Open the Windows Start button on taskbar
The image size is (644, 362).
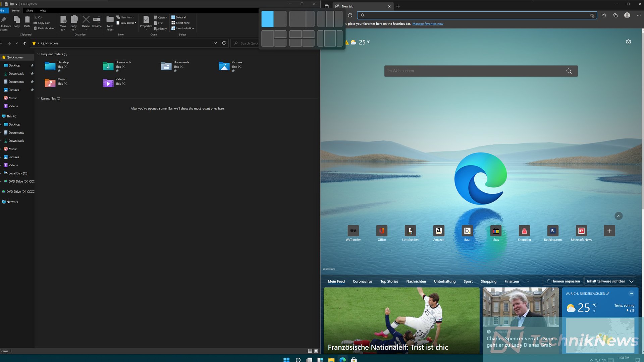286,360
